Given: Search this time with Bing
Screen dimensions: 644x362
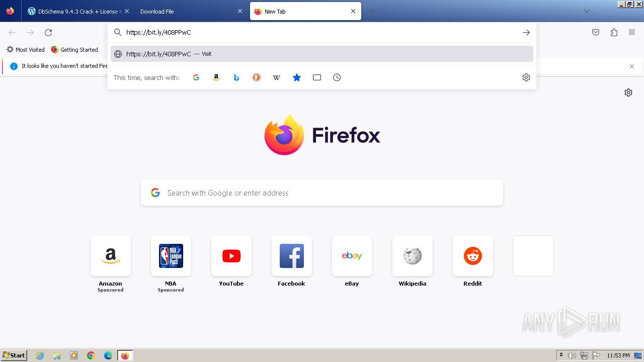Looking at the screenshot, I should (236, 77).
